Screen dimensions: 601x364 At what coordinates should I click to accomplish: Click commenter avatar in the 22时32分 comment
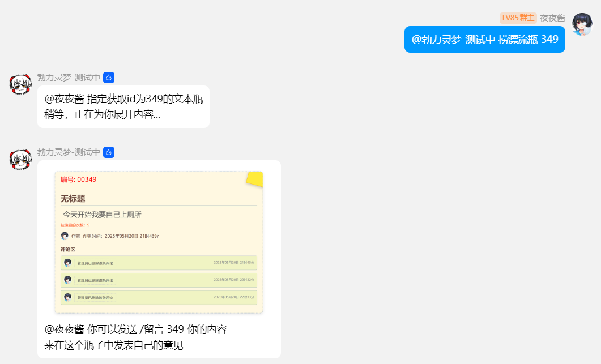click(x=68, y=280)
